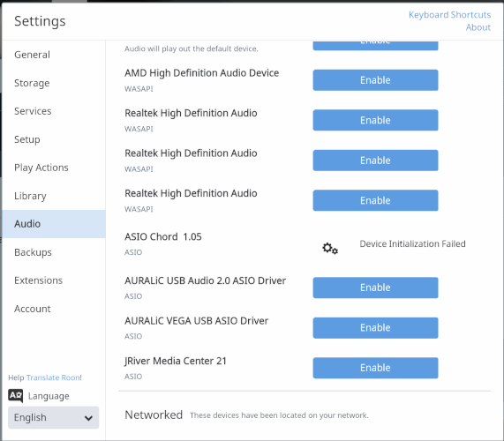Screen dimensions: 504x441
Task: Select the Audio sidebar item
Action: tap(54, 224)
